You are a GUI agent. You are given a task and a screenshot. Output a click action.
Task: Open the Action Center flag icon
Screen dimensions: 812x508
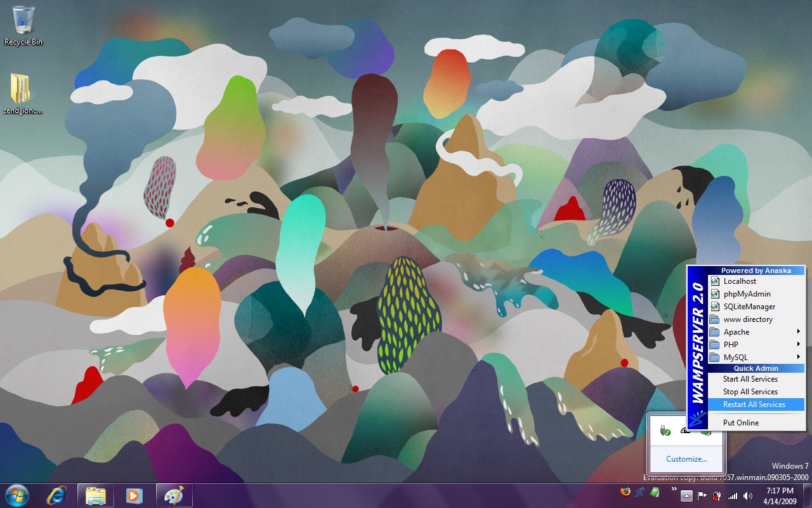[702, 496]
